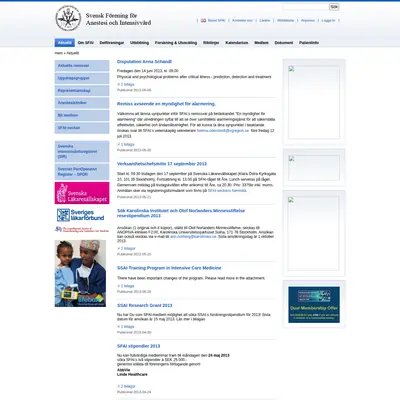Click the UK flag icon beside About SFAI
This screenshot has height=400, width=400.
(x=203, y=21)
